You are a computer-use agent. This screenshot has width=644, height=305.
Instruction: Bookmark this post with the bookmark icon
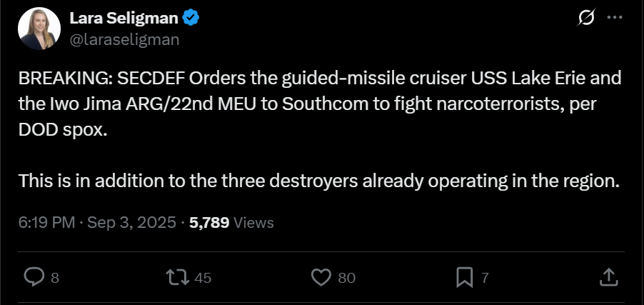(x=465, y=277)
